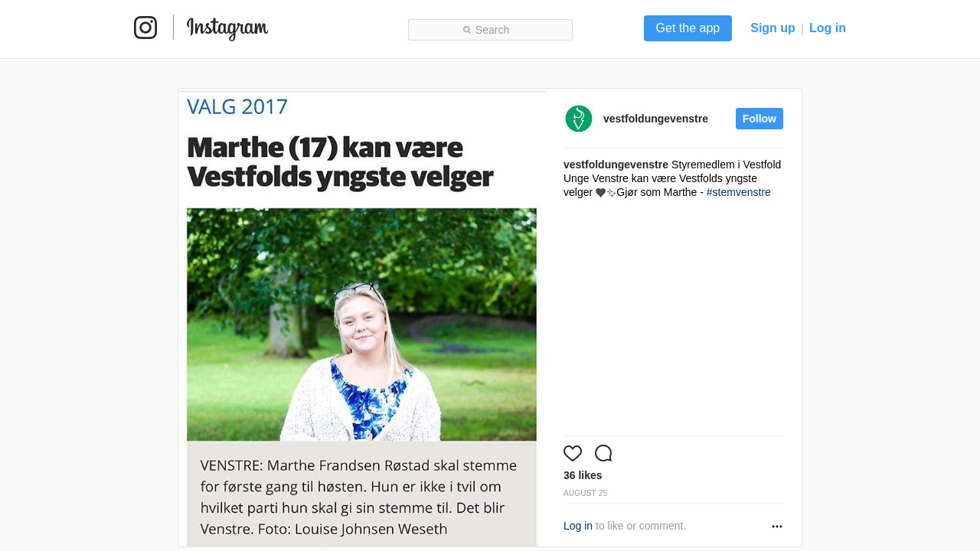Like the post with heart icon

coord(573,453)
